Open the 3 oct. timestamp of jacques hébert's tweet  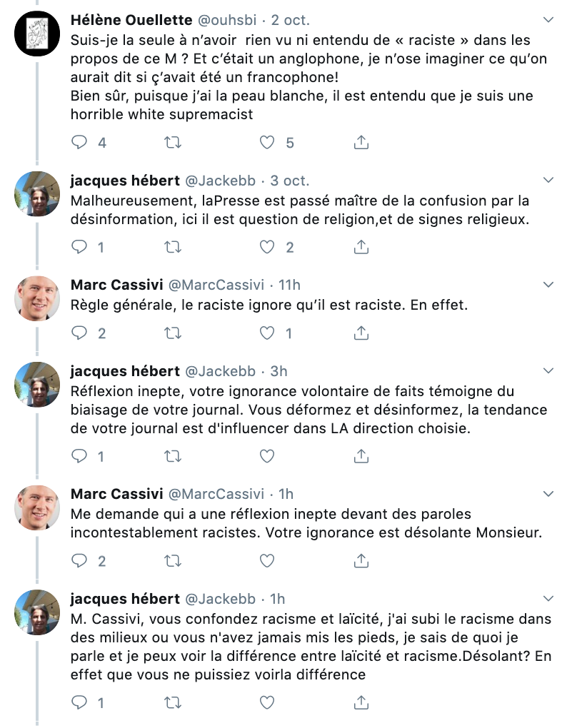click(290, 180)
